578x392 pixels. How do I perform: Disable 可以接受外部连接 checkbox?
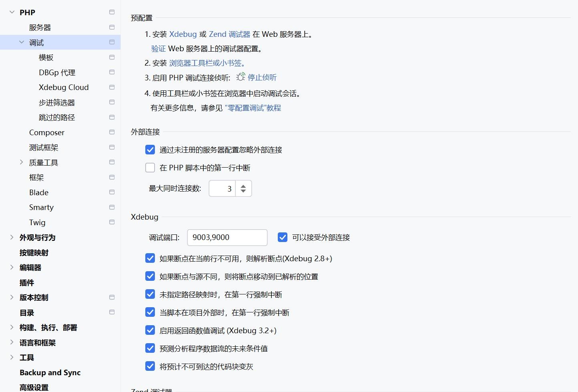(x=283, y=237)
